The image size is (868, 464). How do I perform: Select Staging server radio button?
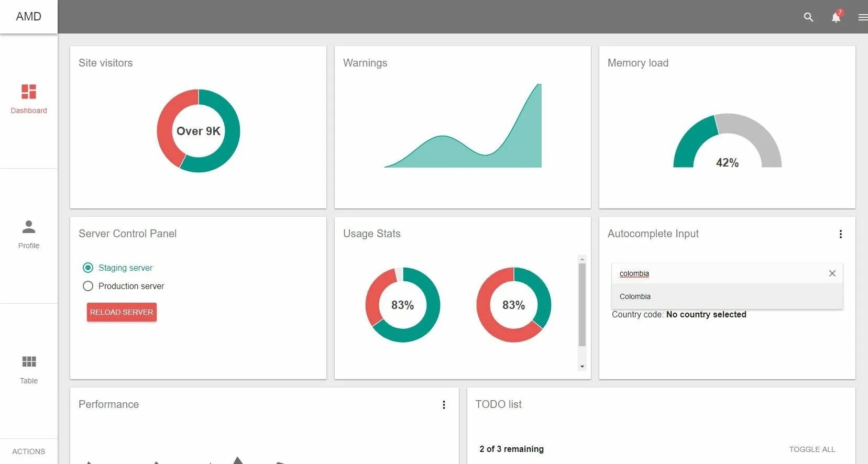[x=88, y=268]
